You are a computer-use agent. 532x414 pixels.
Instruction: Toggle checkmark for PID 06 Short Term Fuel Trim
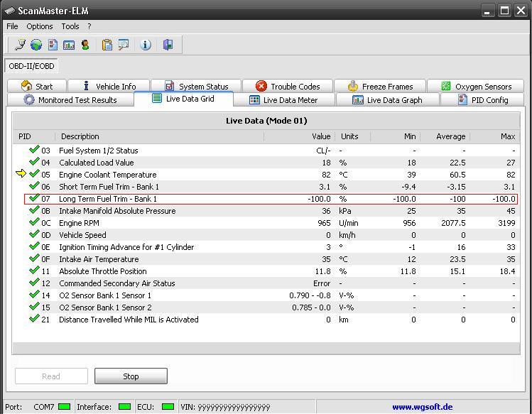click(34, 185)
